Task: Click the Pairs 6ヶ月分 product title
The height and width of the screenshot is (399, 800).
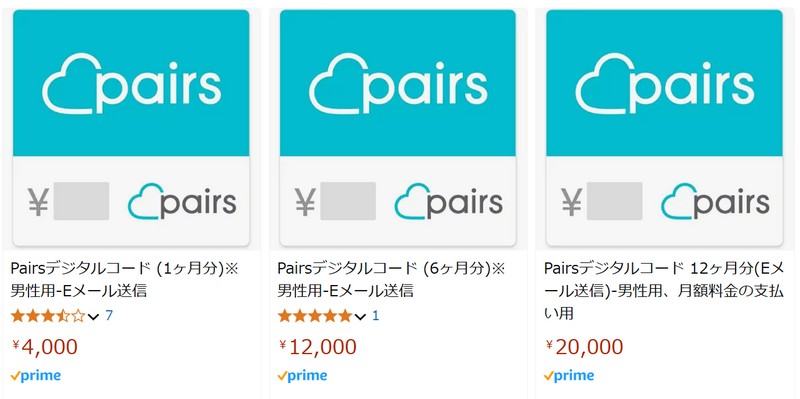Action: coord(391,280)
